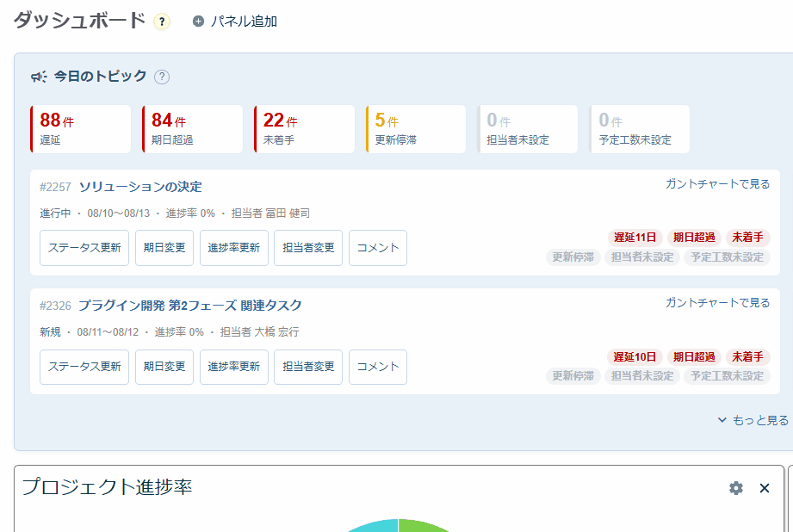Click the gray 予定工数未設定 tag on task #2257

pos(727,257)
